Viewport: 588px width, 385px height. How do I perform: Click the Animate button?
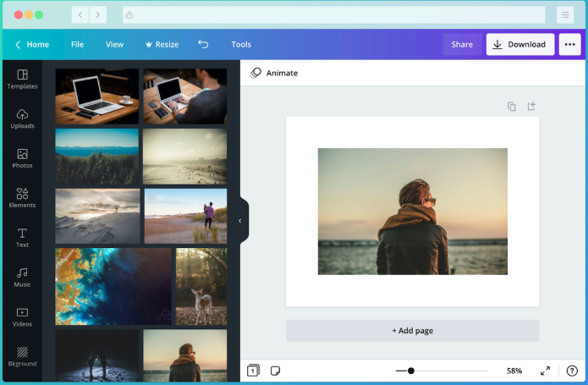(x=274, y=73)
